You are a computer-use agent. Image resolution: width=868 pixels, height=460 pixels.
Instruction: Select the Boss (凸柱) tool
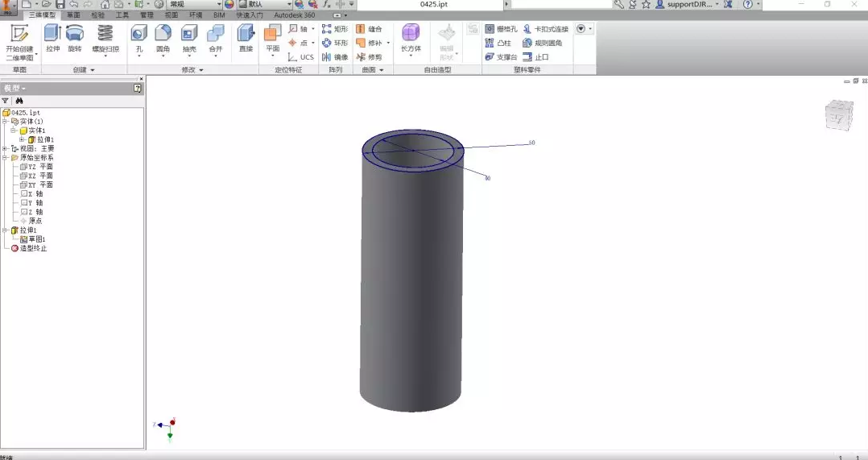[498, 43]
